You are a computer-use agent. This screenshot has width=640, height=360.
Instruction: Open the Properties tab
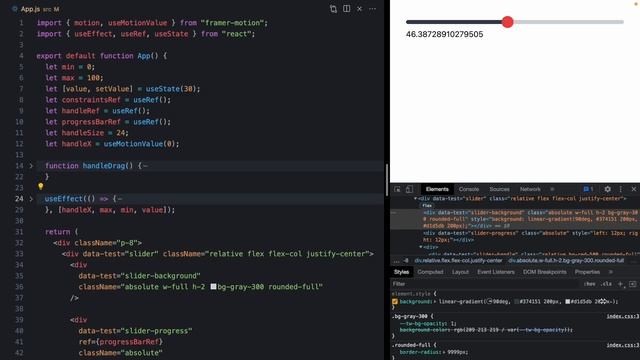587,272
